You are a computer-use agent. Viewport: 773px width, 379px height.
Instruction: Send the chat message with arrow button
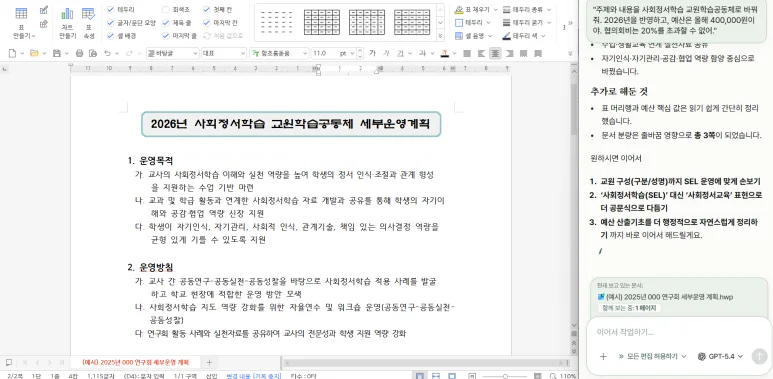(759, 356)
